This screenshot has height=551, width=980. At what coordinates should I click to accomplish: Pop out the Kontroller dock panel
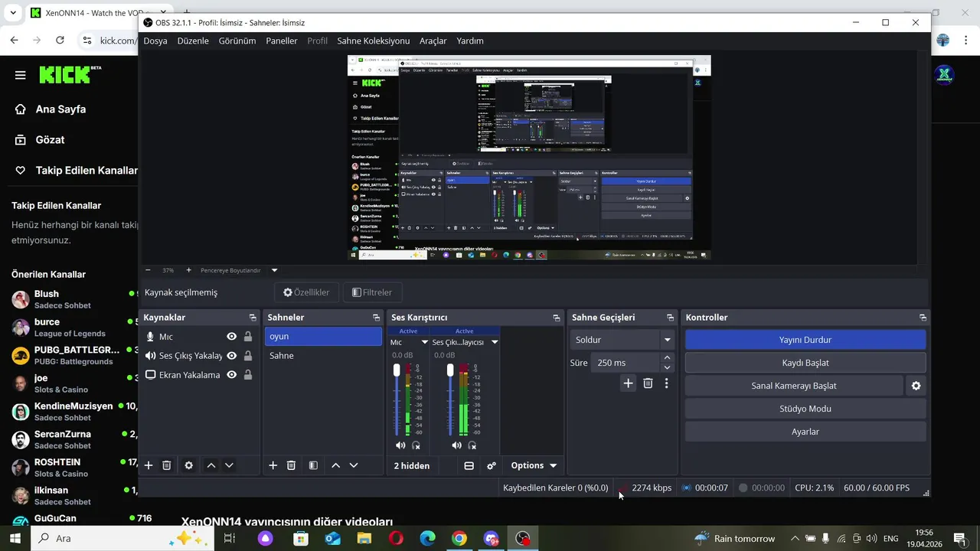click(x=923, y=318)
